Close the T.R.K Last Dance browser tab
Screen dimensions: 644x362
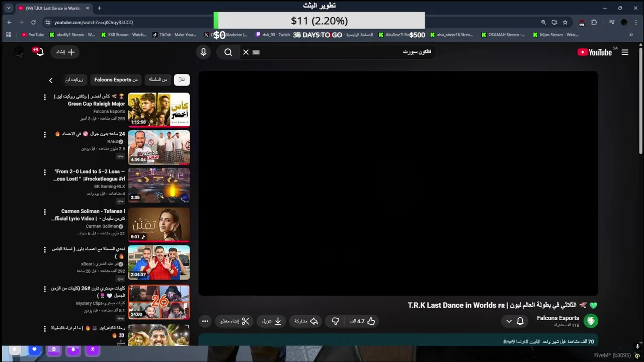(88, 8)
